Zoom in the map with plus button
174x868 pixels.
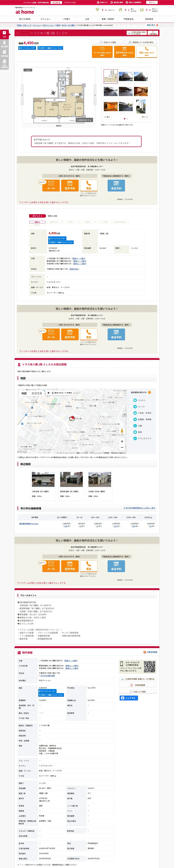tap(122, 441)
